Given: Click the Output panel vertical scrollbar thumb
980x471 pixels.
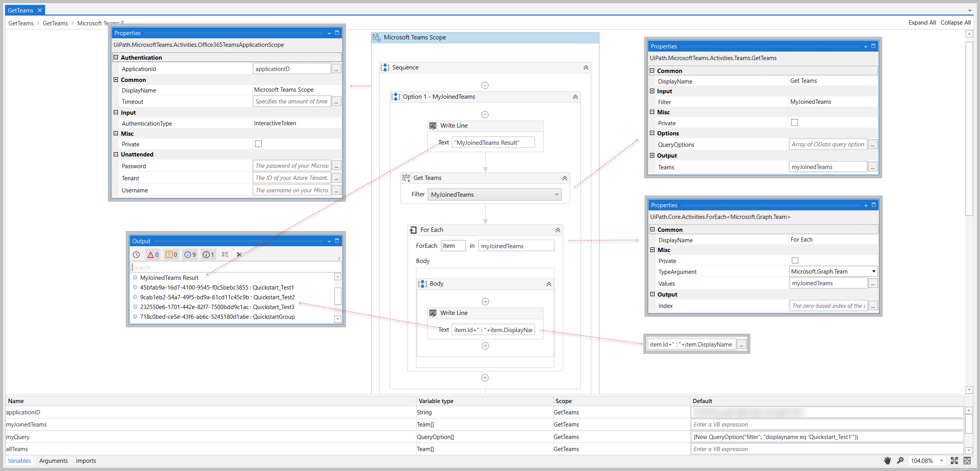Looking at the screenshot, I should (338, 296).
